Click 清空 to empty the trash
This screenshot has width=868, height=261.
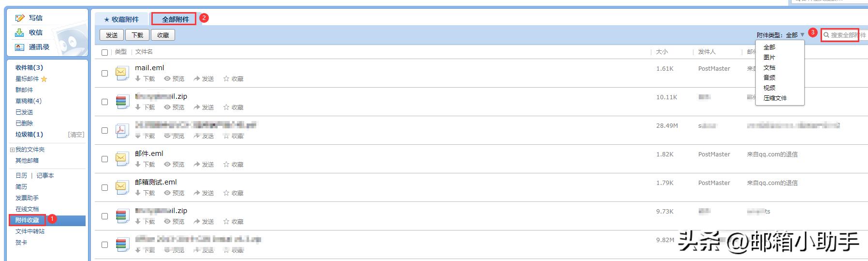[76, 134]
